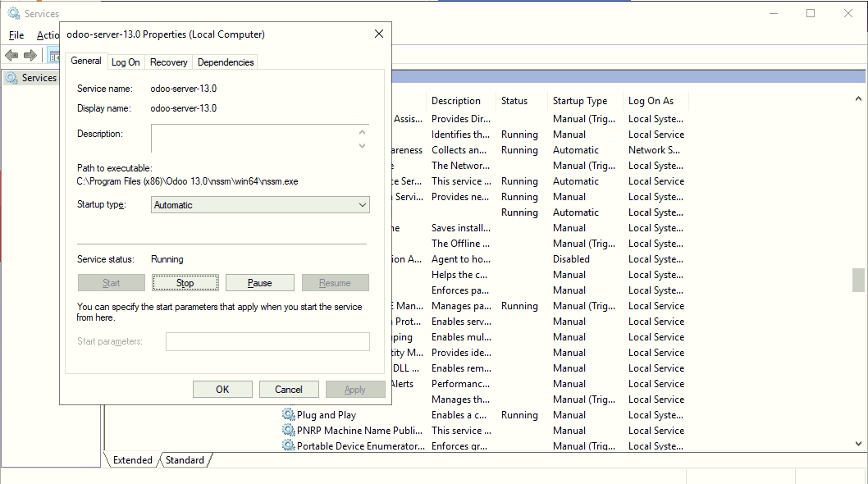Stop the odoo-server-13.0 service
The width and height of the screenshot is (868, 484).
click(x=185, y=283)
